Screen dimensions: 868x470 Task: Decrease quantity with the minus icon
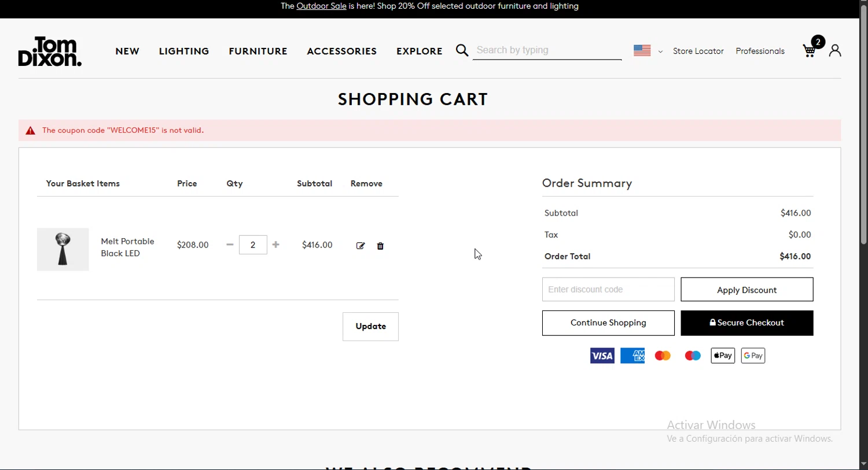pyautogui.click(x=230, y=245)
